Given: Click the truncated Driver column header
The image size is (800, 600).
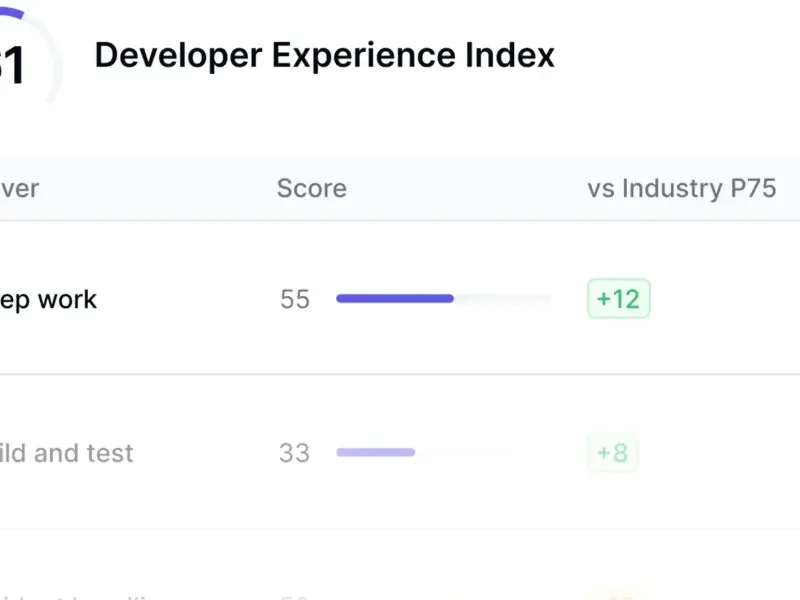Looking at the screenshot, I should 19,189.
